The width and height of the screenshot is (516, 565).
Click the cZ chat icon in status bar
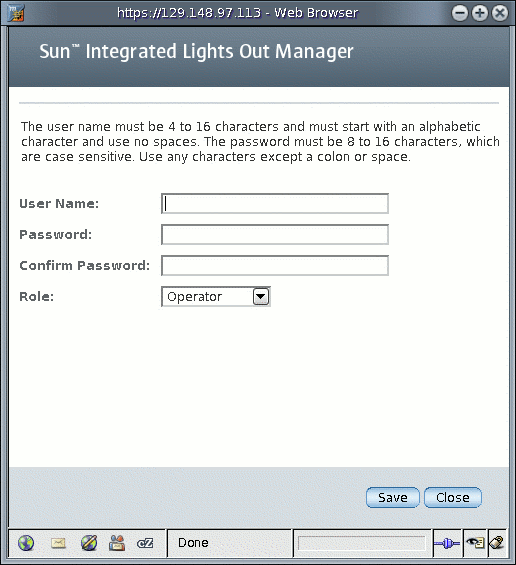coord(145,543)
